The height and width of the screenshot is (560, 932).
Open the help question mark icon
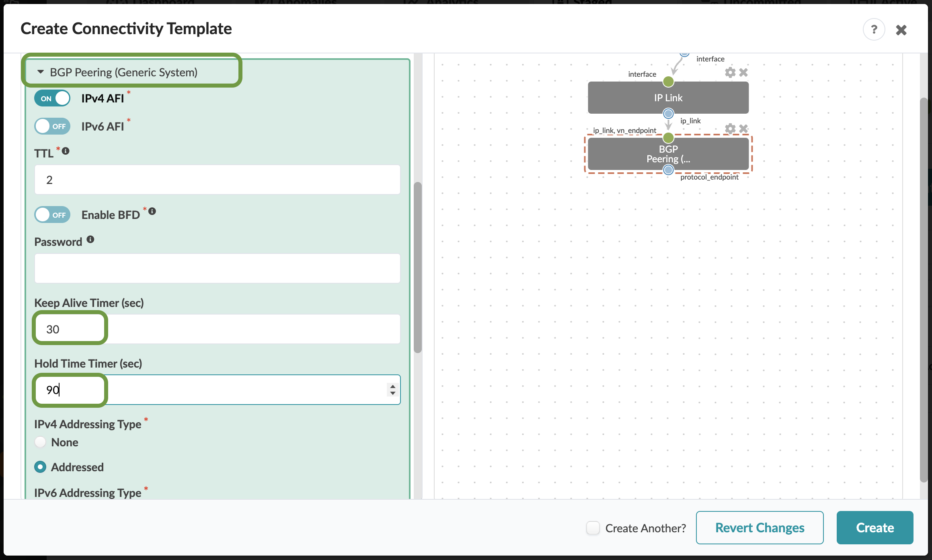874,29
